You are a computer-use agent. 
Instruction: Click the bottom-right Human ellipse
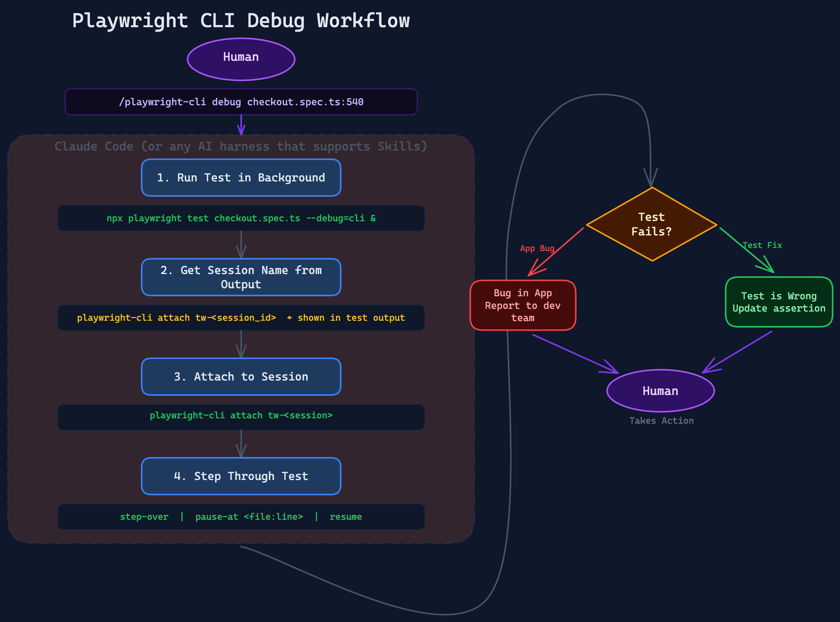coord(660,391)
